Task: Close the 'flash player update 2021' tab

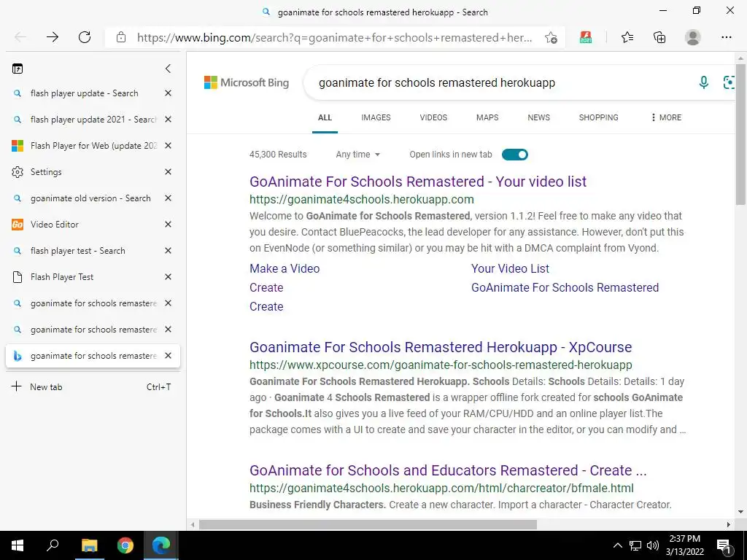Action: [168, 120]
